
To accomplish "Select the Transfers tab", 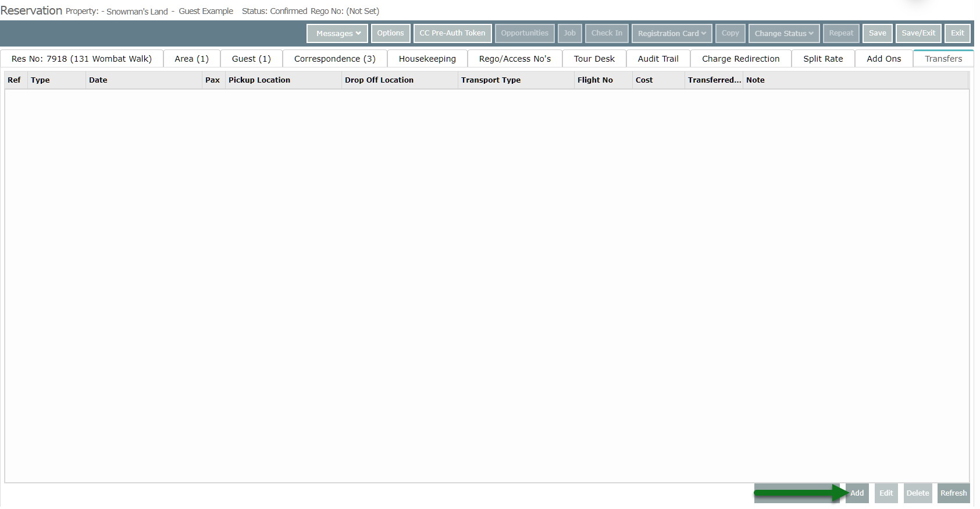I will (x=943, y=59).
